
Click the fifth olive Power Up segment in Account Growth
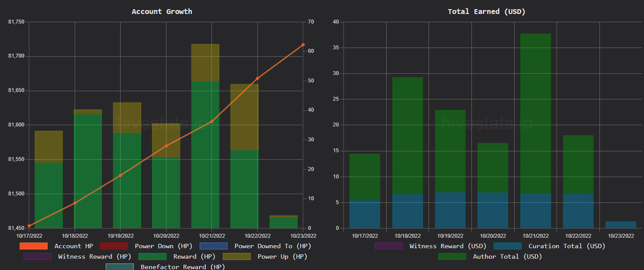click(x=205, y=63)
